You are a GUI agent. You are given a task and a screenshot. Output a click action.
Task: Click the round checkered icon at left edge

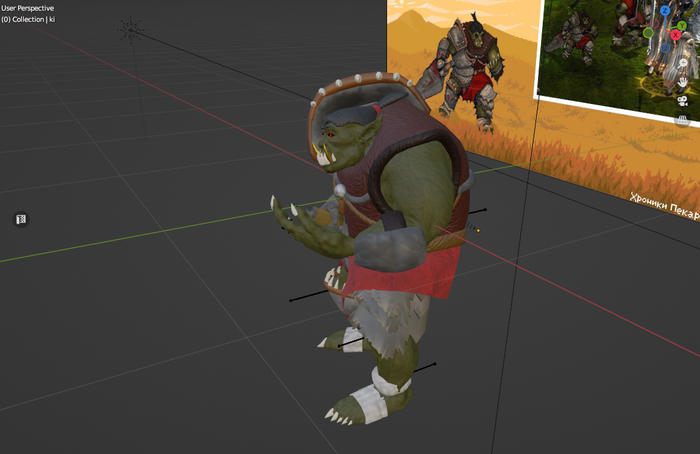pos(21,219)
